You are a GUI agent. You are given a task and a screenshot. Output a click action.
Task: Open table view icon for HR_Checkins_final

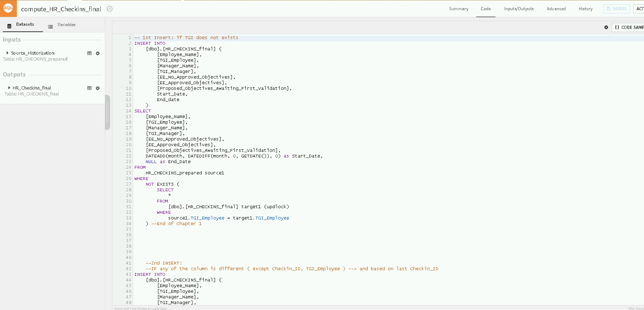[89, 88]
